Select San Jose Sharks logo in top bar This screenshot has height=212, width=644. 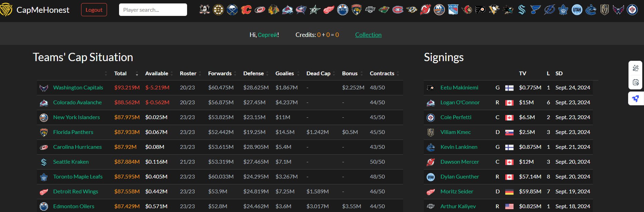pyautogui.click(x=508, y=10)
